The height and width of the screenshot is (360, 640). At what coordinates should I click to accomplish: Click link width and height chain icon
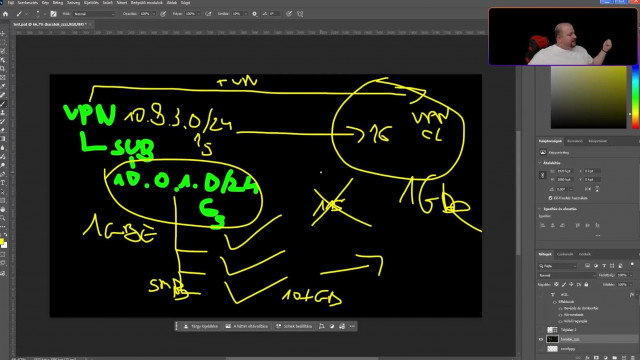click(542, 175)
